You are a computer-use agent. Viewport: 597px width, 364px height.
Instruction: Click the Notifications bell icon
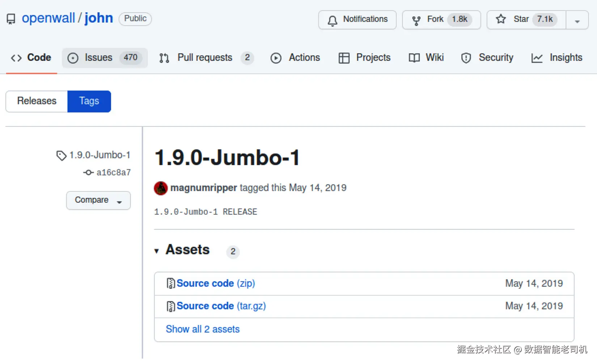pos(333,20)
